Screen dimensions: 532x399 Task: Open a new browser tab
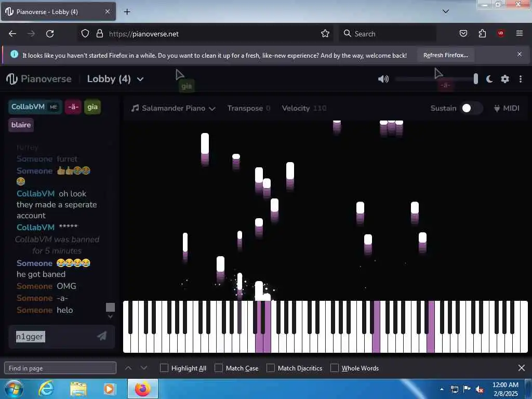coord(127,12)
